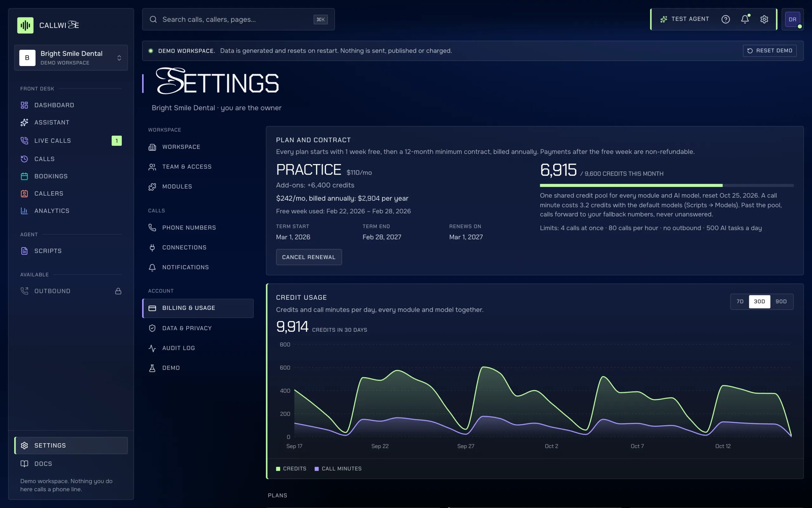This screenshot has height=508, width=812.
Task: Select the 90D range toggle
Action: pos(781,302)
